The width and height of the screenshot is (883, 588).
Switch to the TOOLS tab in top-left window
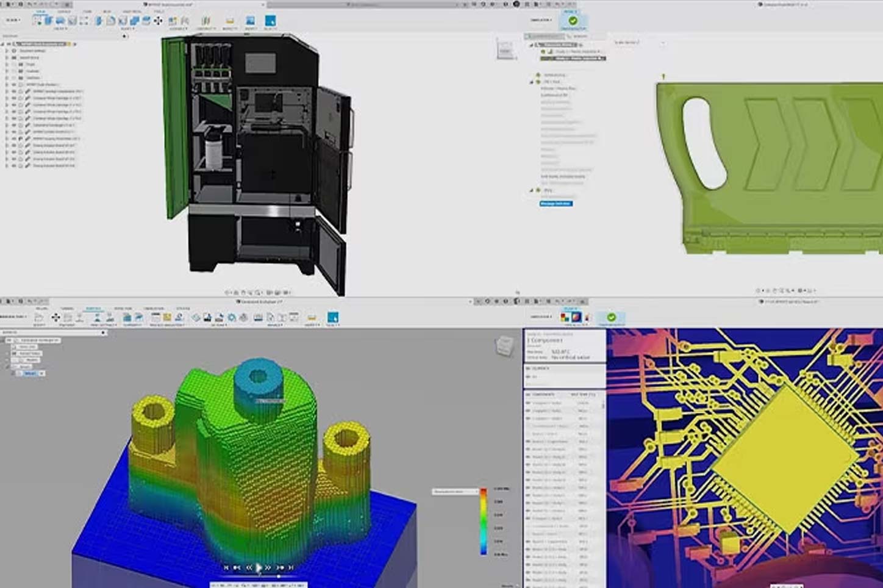pyautogui.click(x=159, y=12)
